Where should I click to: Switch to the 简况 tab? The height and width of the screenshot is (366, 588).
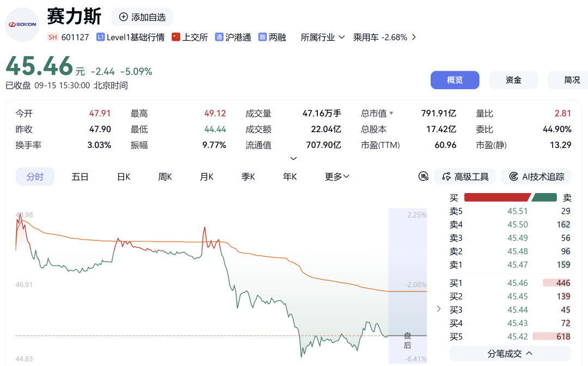(568, 80)
